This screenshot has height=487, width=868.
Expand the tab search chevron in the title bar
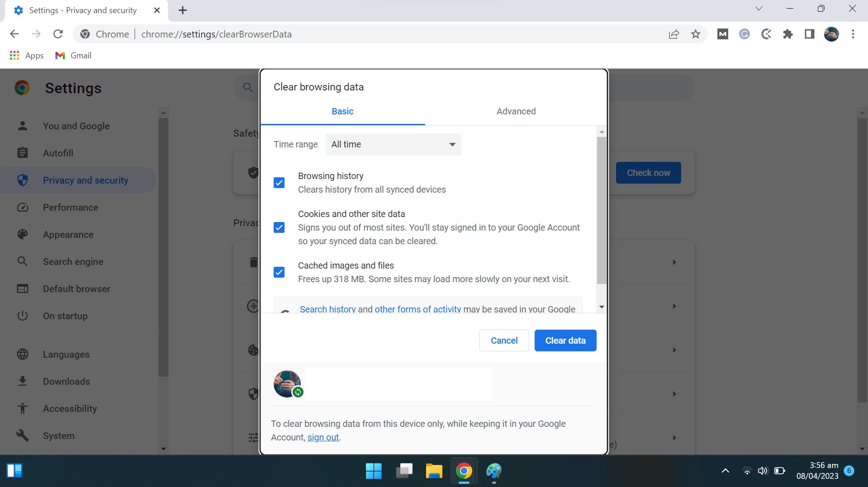click(759, 9)
